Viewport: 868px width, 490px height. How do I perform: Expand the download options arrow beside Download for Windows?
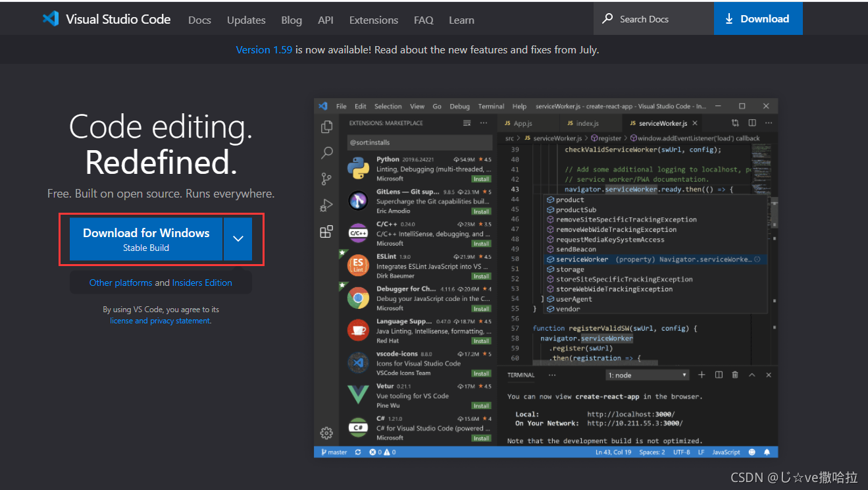point(238,239)
